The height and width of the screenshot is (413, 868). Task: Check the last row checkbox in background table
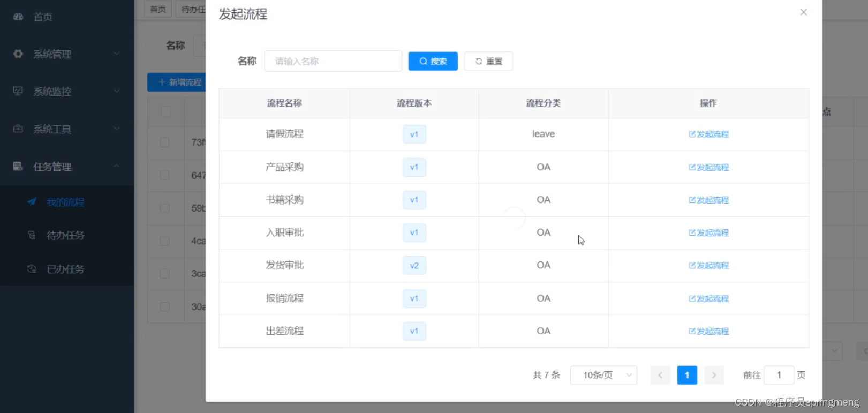[x=165, y=307]
